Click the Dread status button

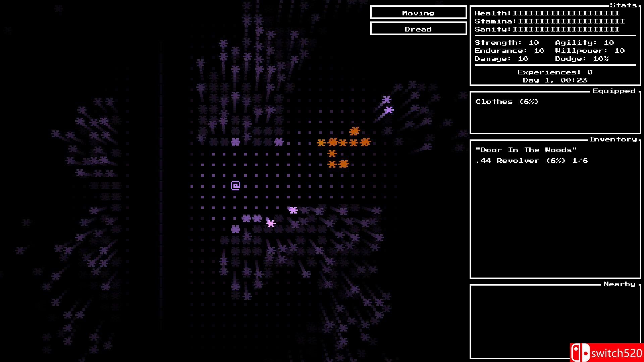pos(418,29)
